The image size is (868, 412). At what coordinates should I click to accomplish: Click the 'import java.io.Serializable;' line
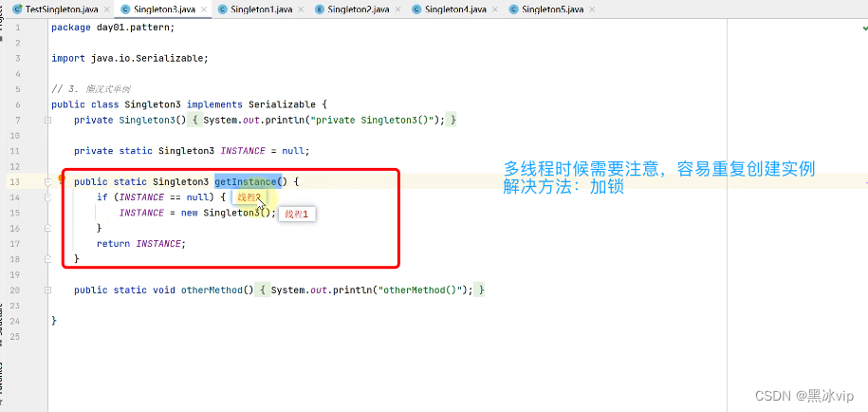coord(130,58)
